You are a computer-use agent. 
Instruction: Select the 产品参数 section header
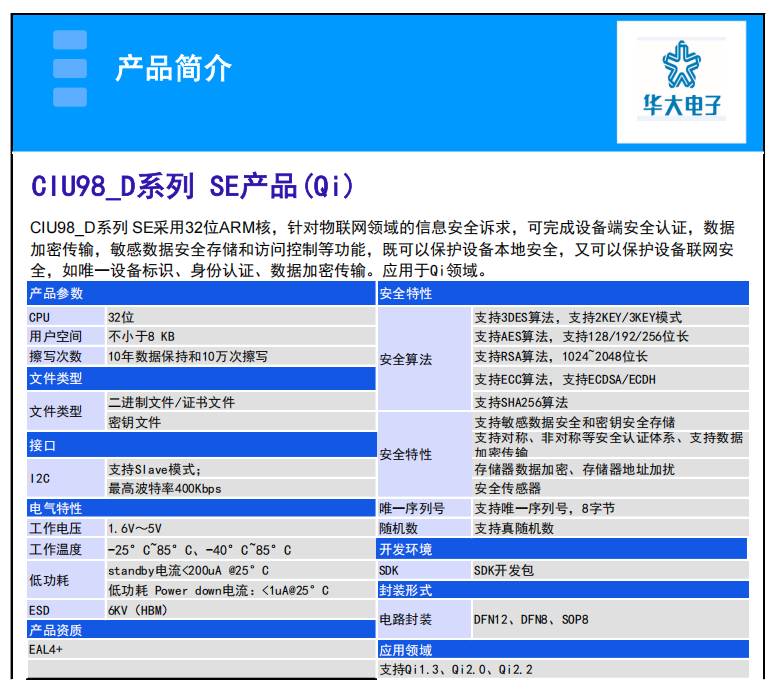[58, 294]
